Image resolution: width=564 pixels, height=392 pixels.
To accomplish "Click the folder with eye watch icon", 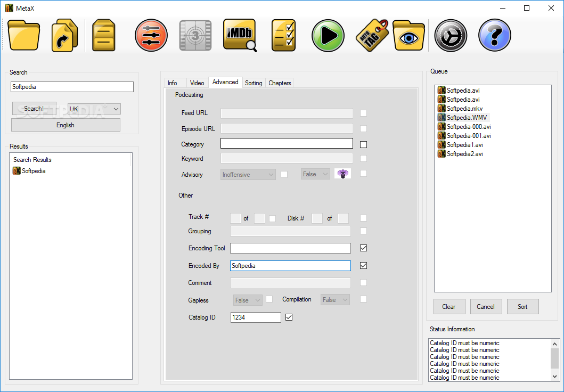I will [x=408, y=35].
